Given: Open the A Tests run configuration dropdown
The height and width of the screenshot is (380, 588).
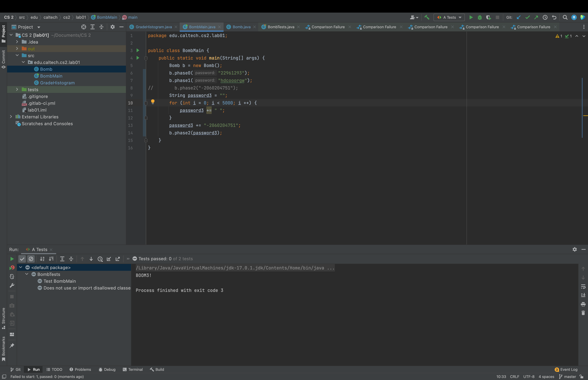Looking at the screenshot, I should pos(449,17).
